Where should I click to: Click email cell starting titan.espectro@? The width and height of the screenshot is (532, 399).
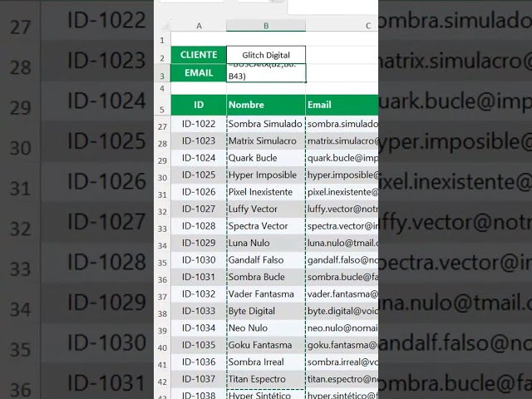click(342, 379)
